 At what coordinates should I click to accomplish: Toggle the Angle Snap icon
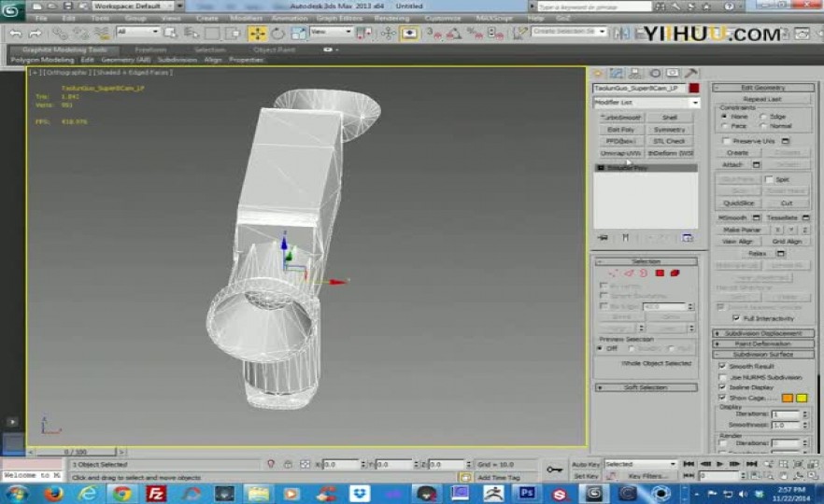tap(454, 34)
